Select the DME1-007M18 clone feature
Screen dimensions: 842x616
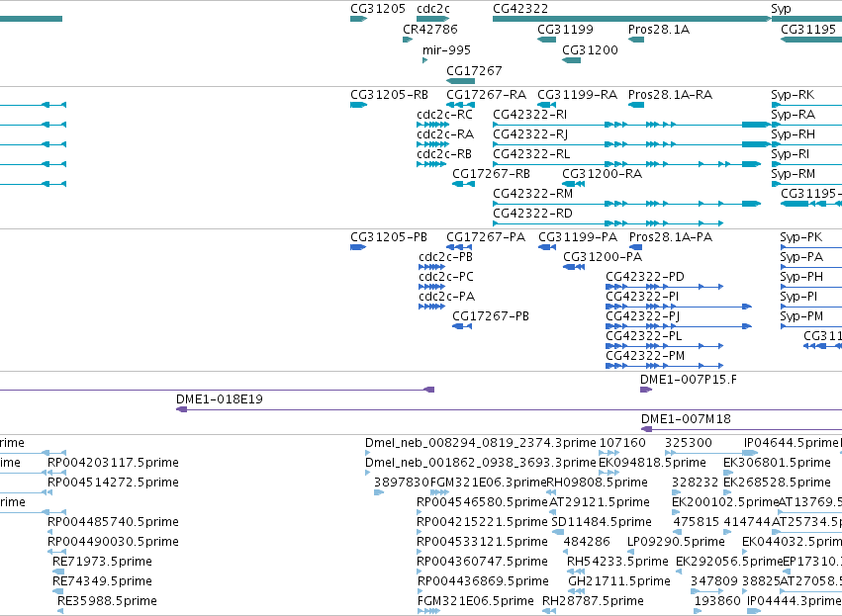tap(742, 429)
